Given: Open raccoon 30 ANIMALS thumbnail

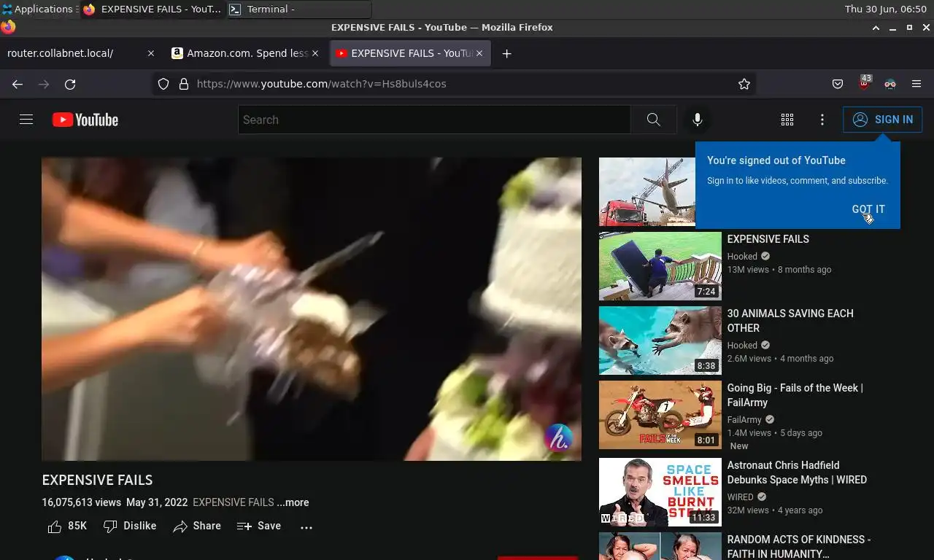Looking at the screenshot, I should pyautogui.click(x=660, y=341).
